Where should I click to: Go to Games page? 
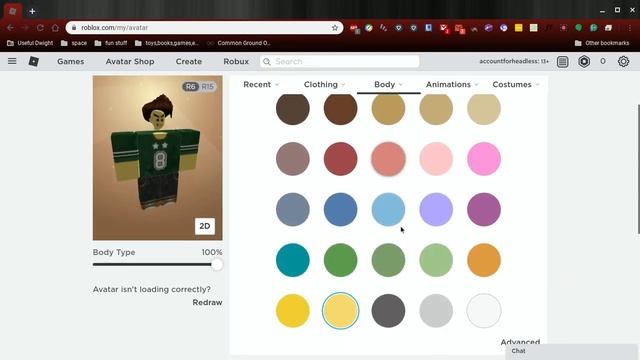71,62
